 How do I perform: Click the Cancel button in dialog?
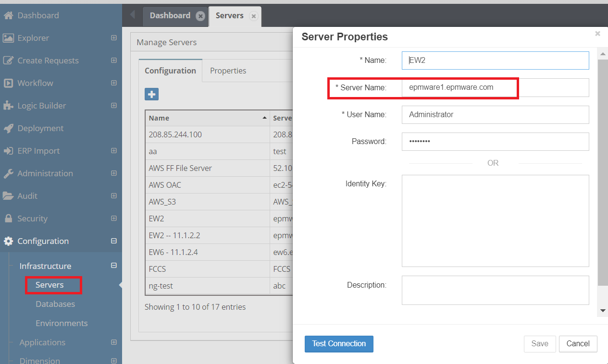tap(578, 344)
